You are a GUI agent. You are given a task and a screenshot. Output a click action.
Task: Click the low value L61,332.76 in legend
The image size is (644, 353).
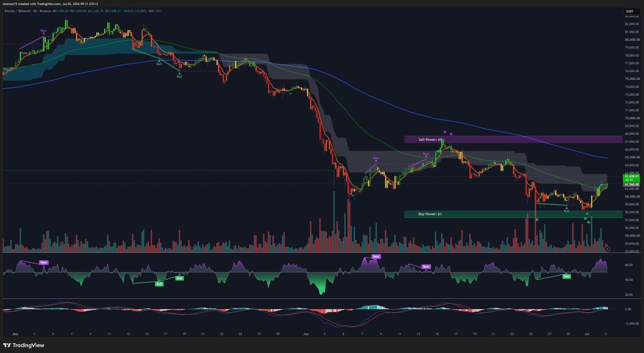[x=96, y=11]
